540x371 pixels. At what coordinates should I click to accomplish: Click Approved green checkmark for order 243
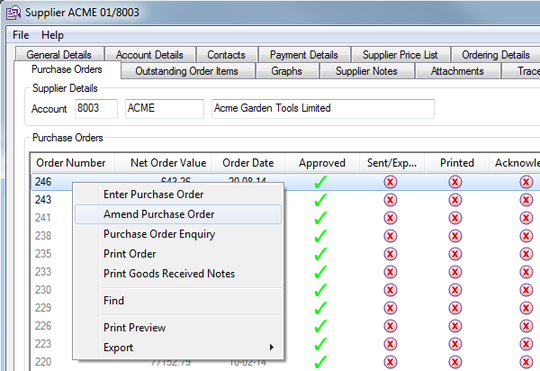(321, 200)
